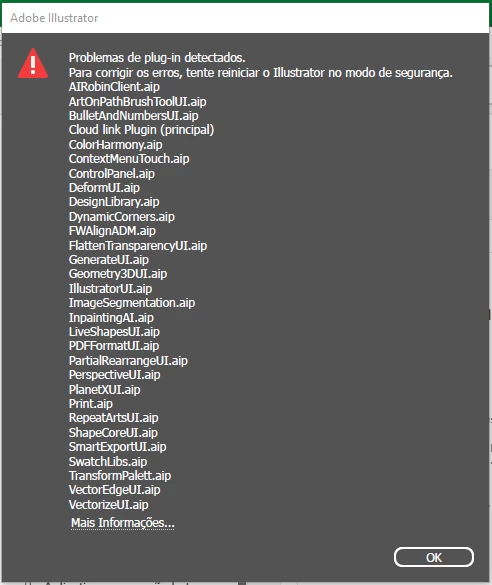492x585 pixels.
Task: Click the VectorizeUI.aip entry
Action: tap(109, 504)
